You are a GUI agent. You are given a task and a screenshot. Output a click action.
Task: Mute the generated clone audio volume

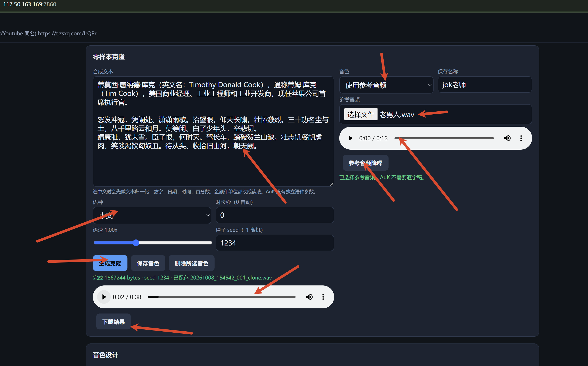point(309,297)
